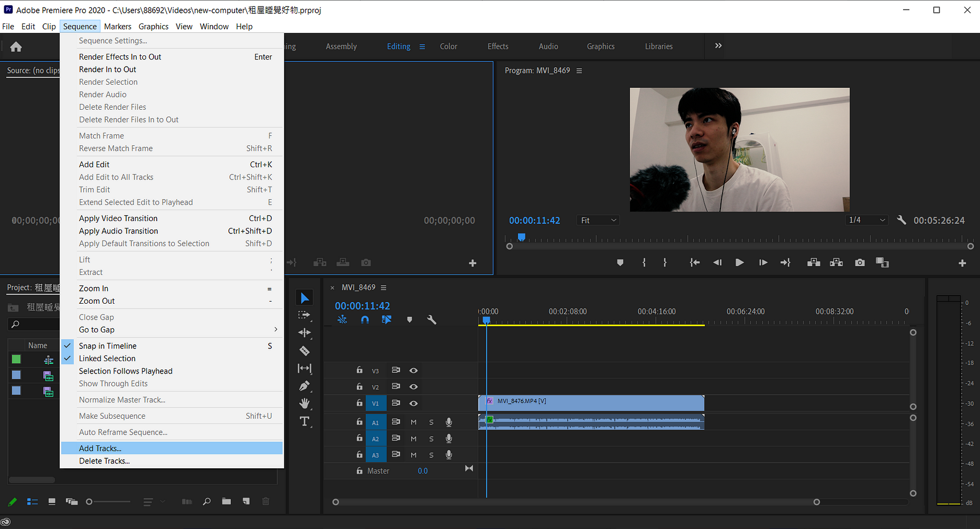Select the Track Select Forward tool
This screenshot has height=529, width=980.
tap(304, 315)
